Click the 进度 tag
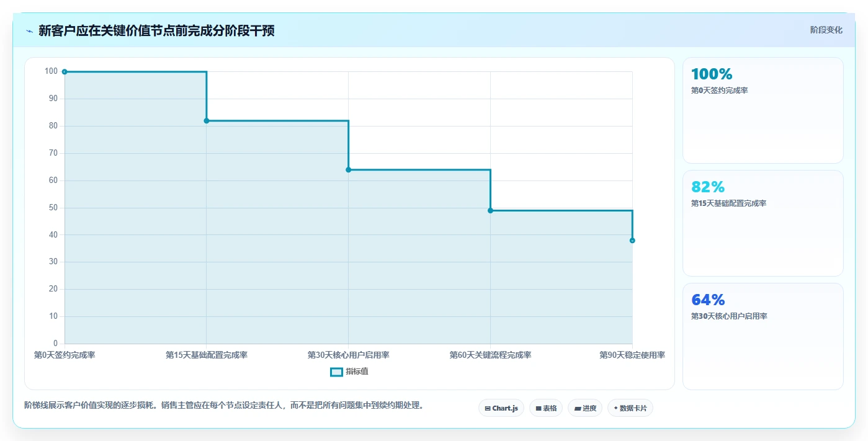Image resolution: width=868 pixels, height=441 pixels. (585, 408)
